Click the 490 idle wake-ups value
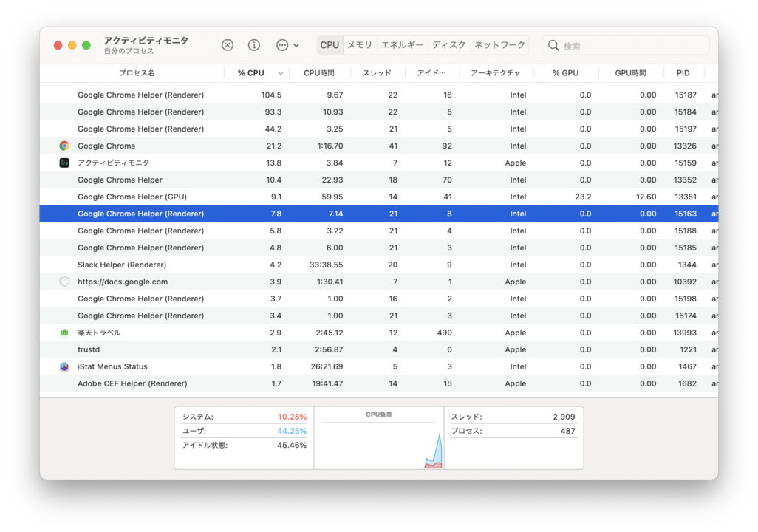Image resolution: width=758 pixels, height=532 pixels. click(444, 332)
